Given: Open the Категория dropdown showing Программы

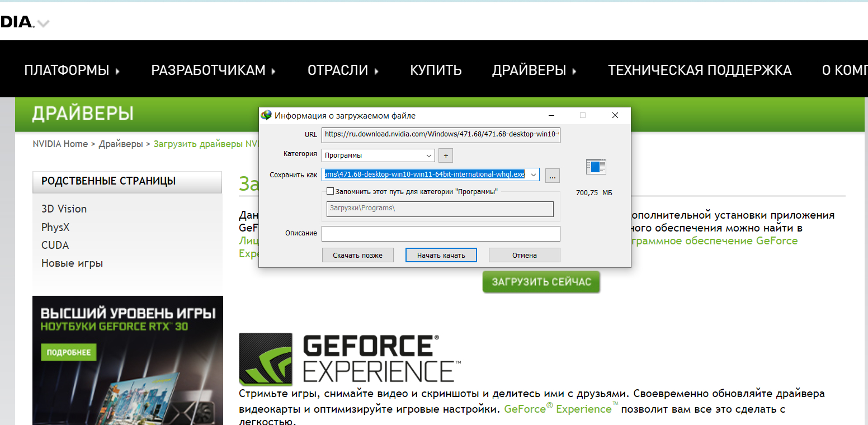Looking at the screenshot, I should (x=378, y=155).
